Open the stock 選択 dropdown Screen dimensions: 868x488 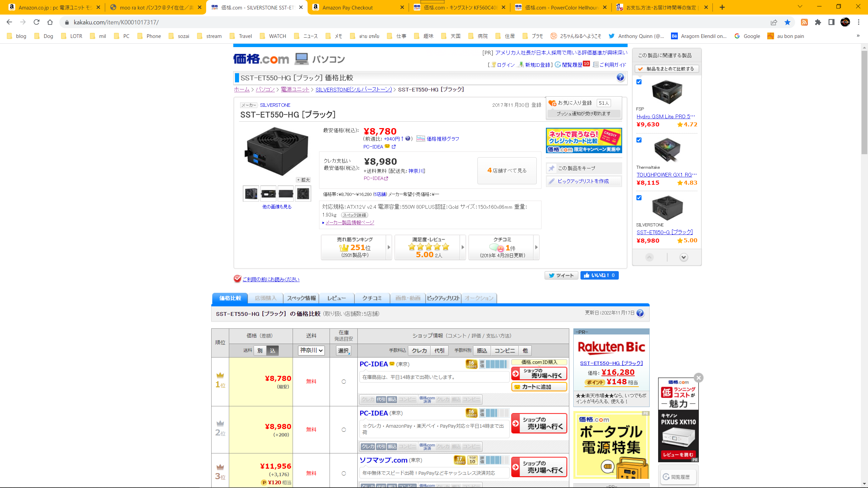click(x=343, y=350)
